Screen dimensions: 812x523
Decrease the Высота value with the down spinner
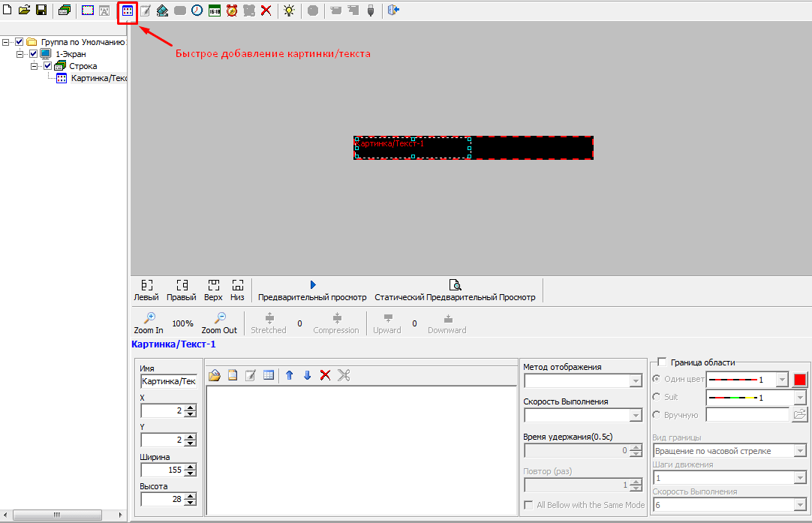191,502
